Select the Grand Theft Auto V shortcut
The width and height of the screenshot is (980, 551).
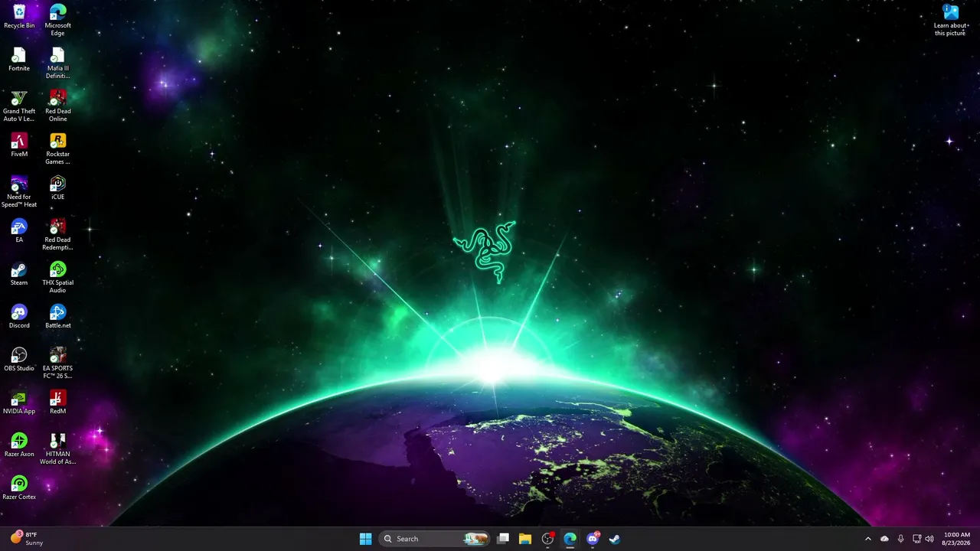pos(19,106)
